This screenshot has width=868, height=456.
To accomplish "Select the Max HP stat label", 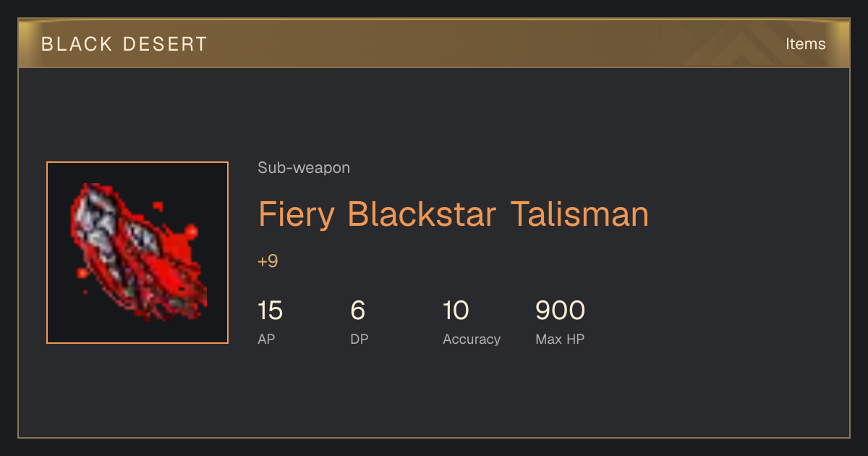I will coord(560,339).
